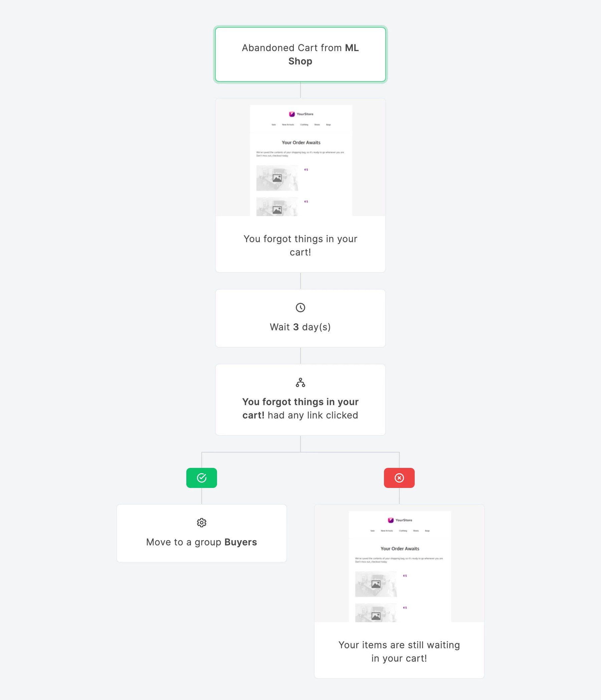This screenshot has width=601, height=700.
Task: Click Shoes in the second email's navigation
Action: pyautogui.click(x=416, y=530)
